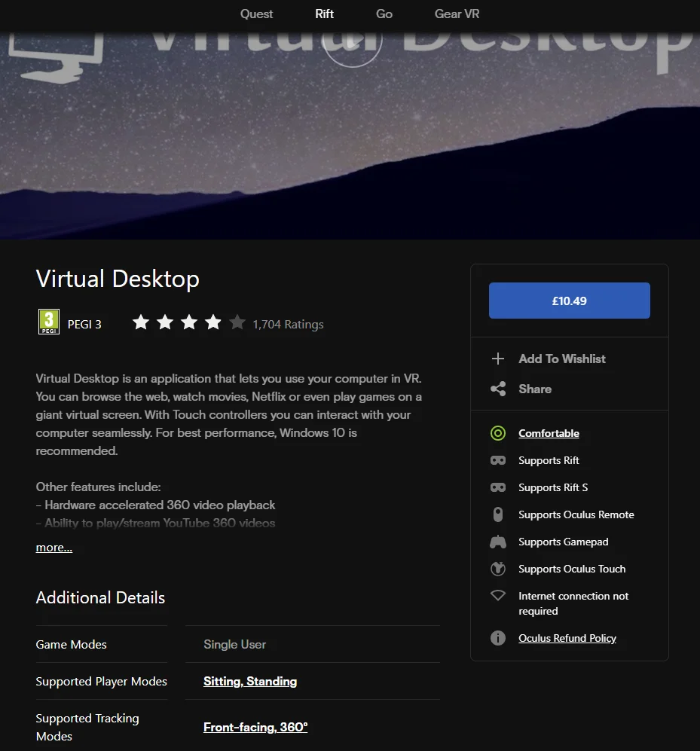The height and width of the screenshot is (751, 700).
Task: Click the Internet connection not required text
Action: [573, 603]
